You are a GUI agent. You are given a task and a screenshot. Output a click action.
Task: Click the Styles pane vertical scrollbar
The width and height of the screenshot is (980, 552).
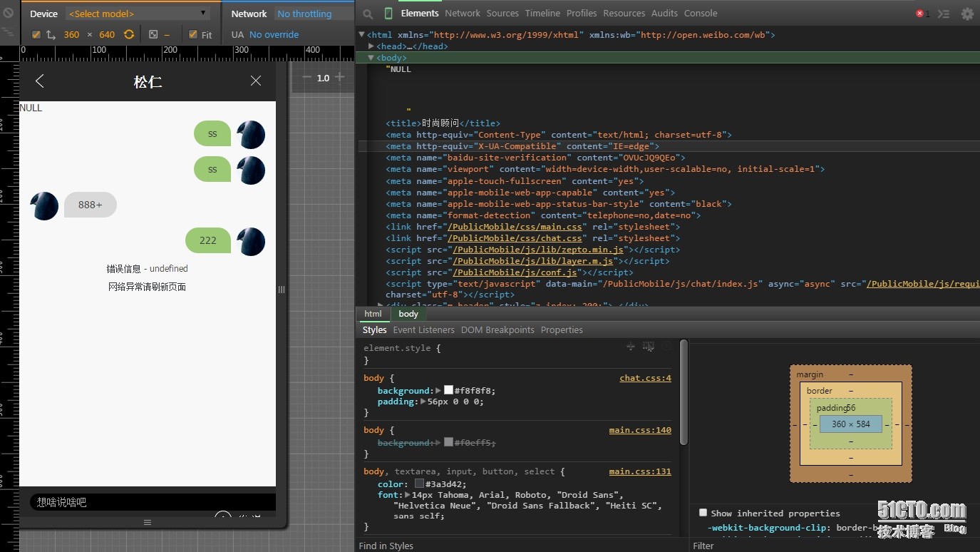684,392
